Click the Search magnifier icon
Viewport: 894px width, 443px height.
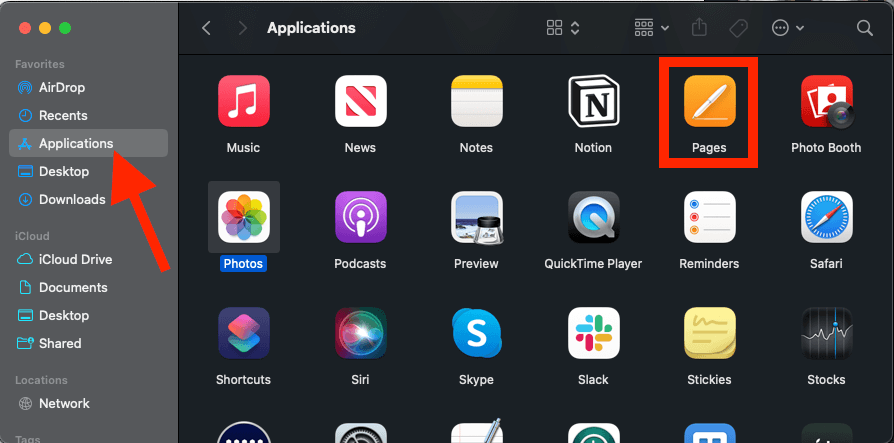(x=865, y=28)
